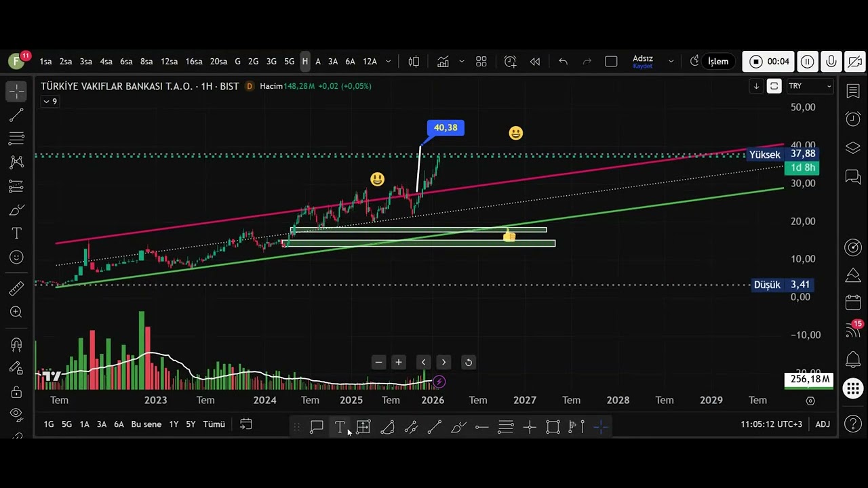
Task: Open the Indicators menu
Action: (443, 62)
